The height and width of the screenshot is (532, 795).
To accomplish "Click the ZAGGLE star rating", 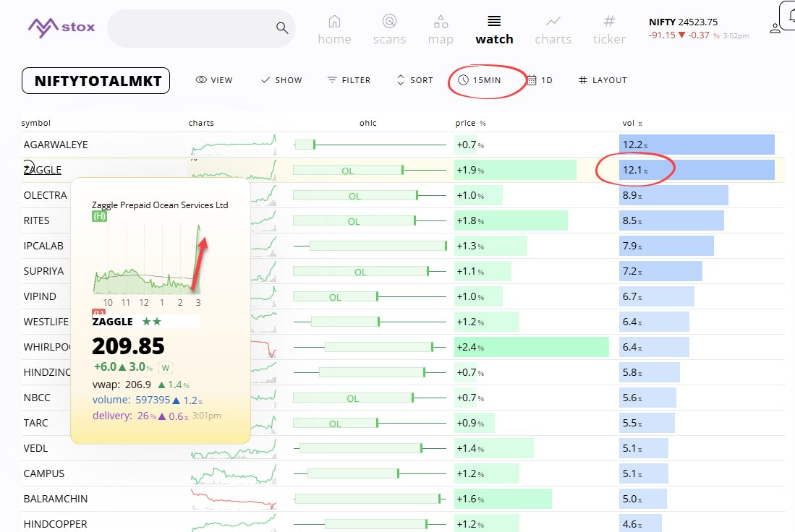I will (x=152, y=321).
